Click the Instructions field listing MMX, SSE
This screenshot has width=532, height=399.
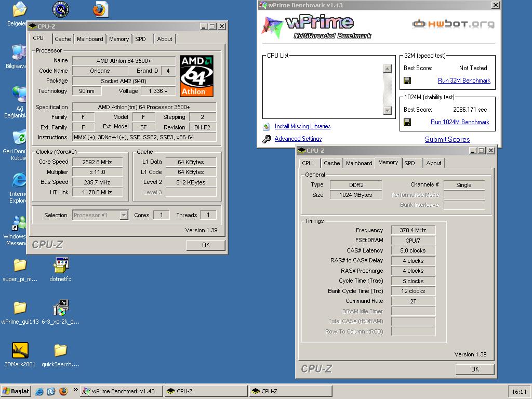coord(144,137)
